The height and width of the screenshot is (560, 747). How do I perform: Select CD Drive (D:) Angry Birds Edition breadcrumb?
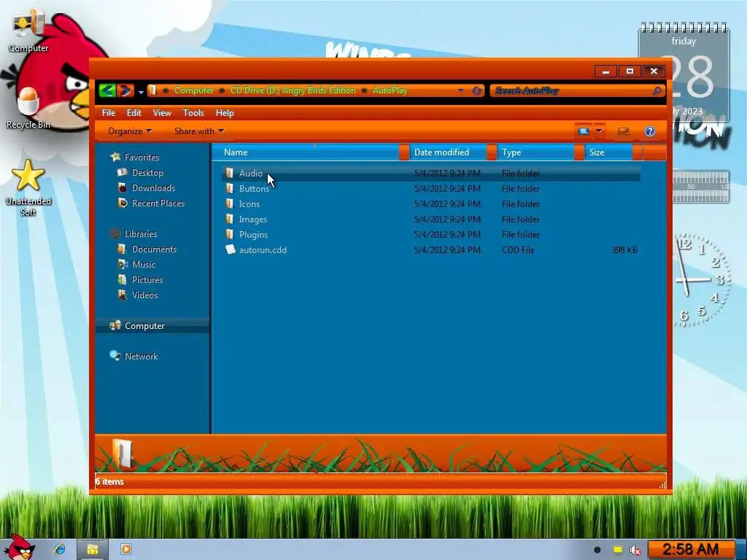pyautogui.click(x=293, y=90)
